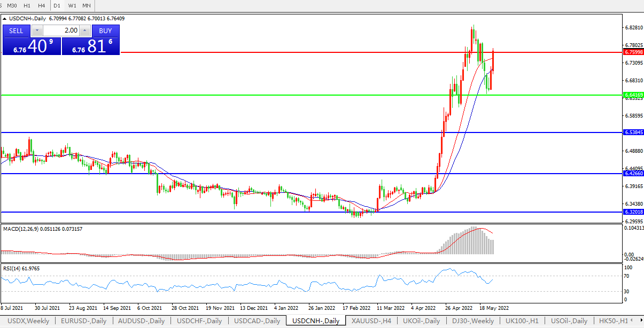Select the MN monthly timeframe
The image size is (644, 328).
86,5
